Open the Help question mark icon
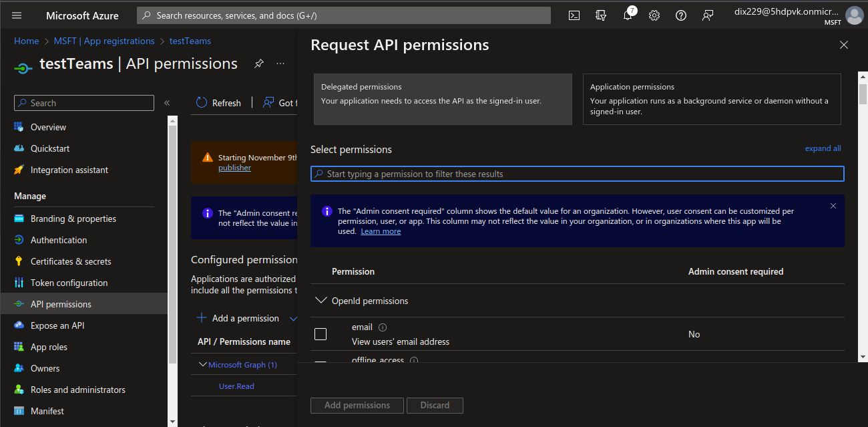 coord(681,15)
